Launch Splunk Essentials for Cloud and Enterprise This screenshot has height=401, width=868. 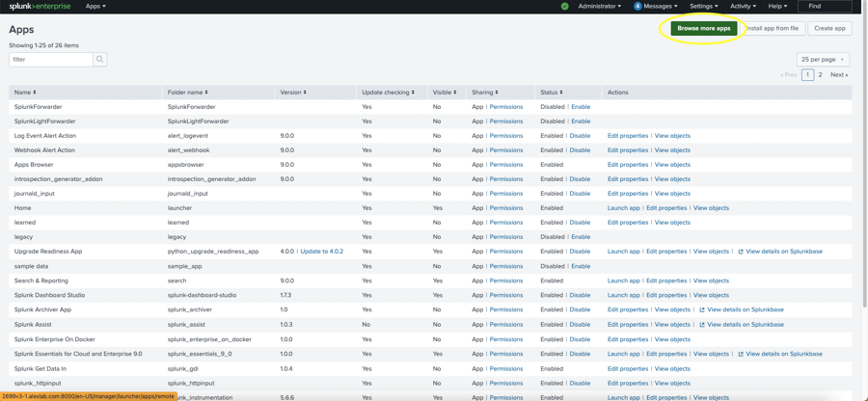[623, 354]
